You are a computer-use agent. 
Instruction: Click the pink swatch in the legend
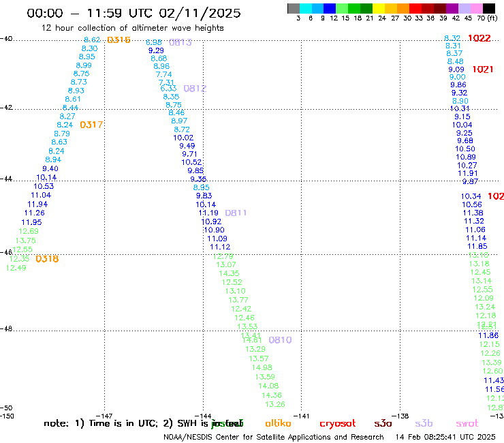tap(476, 8)
